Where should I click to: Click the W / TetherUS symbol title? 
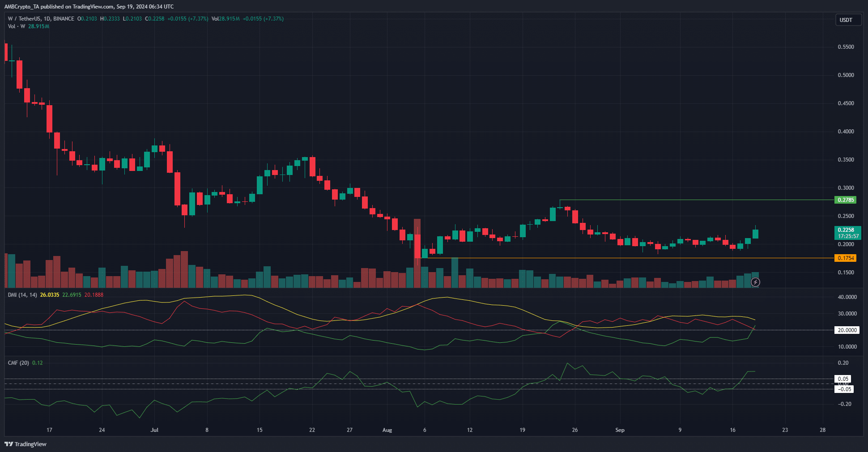click(41, 19)
